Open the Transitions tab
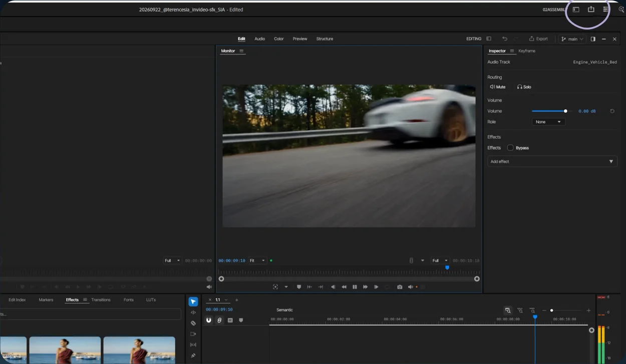626x364 pixels. coord(101,300)
